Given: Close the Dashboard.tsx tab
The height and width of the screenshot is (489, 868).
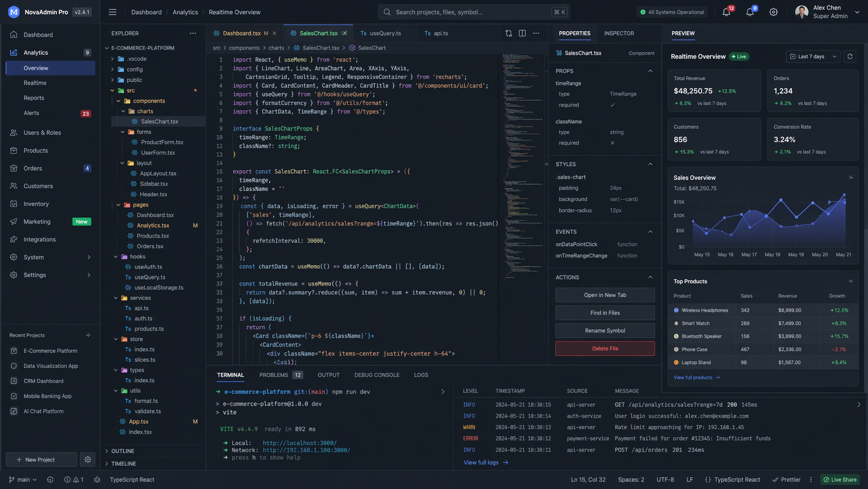Looking at the screenshot, I should point(274,33).
